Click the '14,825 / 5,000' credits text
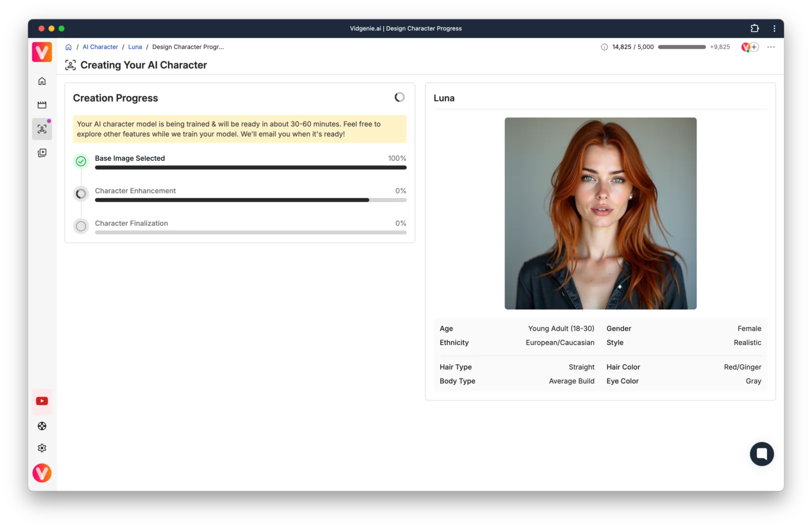The height and width of the screenshot is (528, 812). coord(633,47)
